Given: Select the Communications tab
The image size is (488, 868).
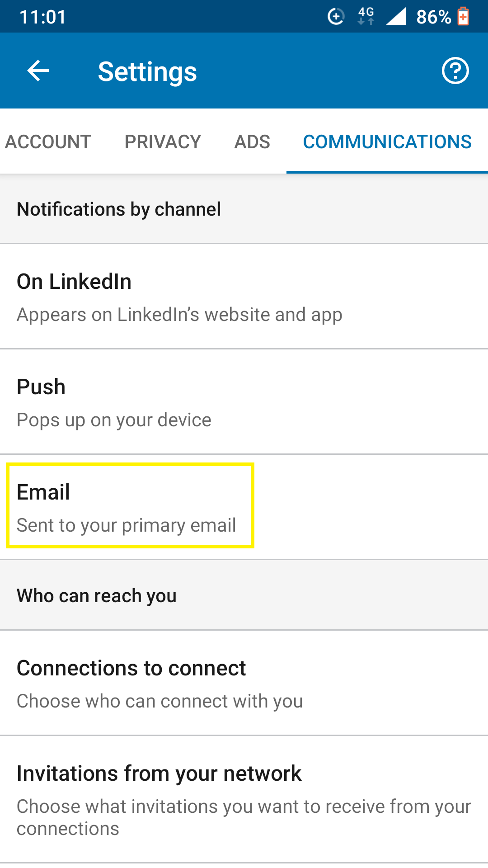Looking at the screenshot, I should (x=387, y=142).
